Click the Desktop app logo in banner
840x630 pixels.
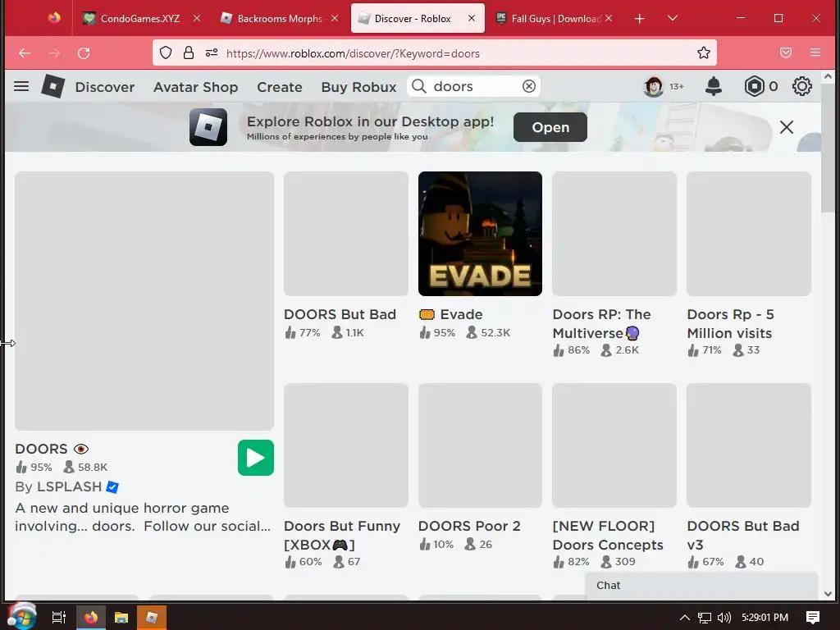tap(208, 127)
